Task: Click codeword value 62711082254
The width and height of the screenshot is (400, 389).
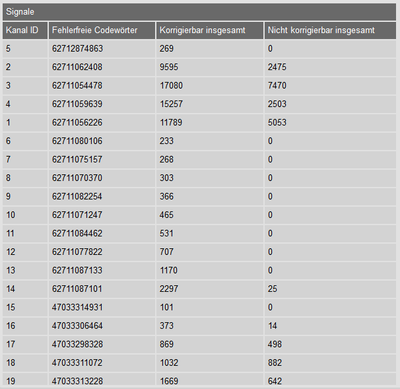Action: 77,197
